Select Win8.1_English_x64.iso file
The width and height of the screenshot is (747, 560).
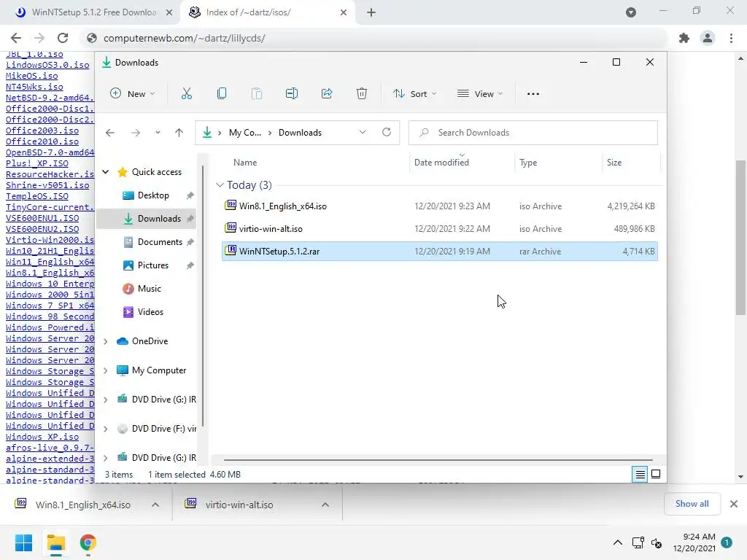coord(440,206)
